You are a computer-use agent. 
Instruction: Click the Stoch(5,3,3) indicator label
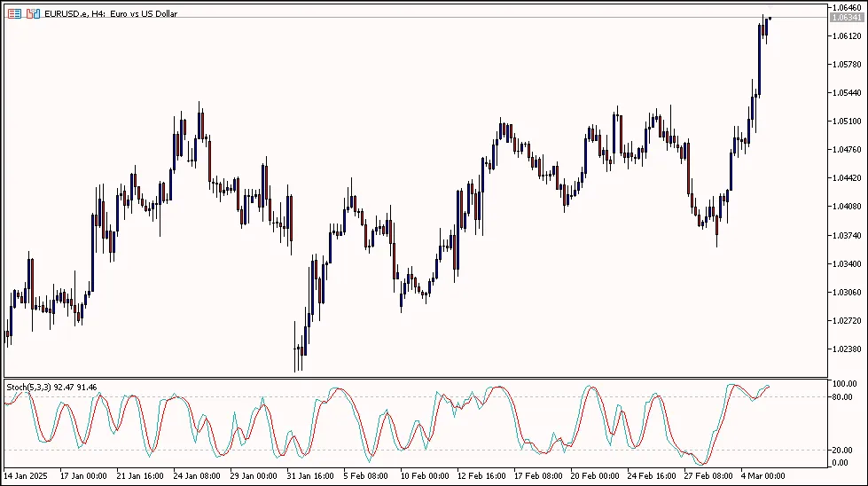tap(51, 388)
